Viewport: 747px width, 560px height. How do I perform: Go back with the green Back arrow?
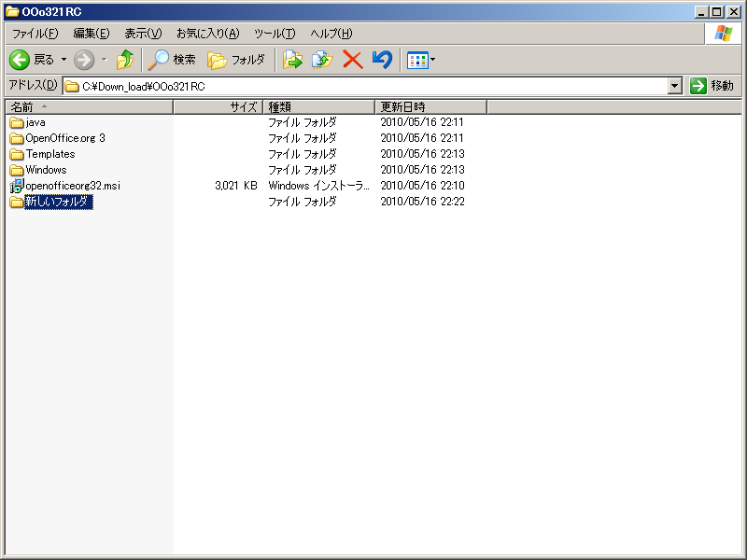[20, 60]
